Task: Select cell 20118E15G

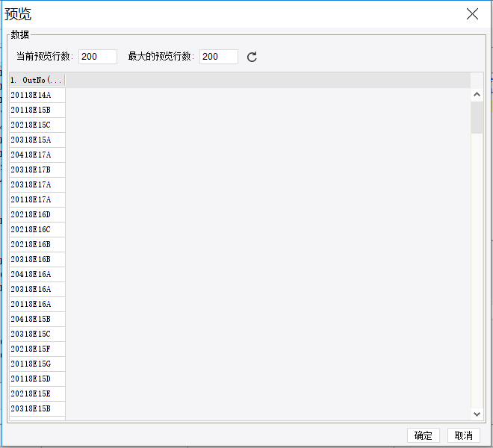Action: 37,364
